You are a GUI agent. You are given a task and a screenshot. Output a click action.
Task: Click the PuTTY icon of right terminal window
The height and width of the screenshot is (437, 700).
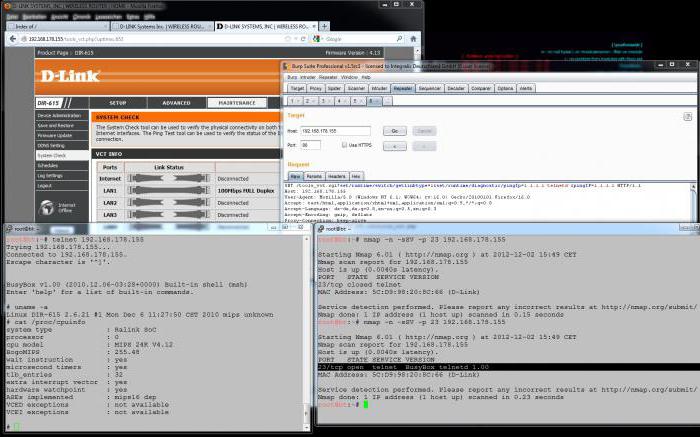point(321,229)
